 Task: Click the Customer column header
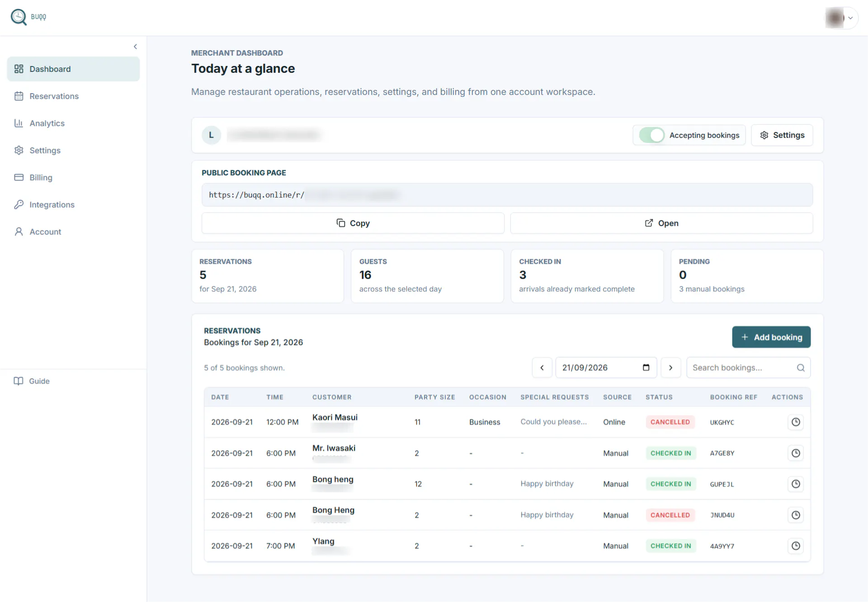click(331, 397)
